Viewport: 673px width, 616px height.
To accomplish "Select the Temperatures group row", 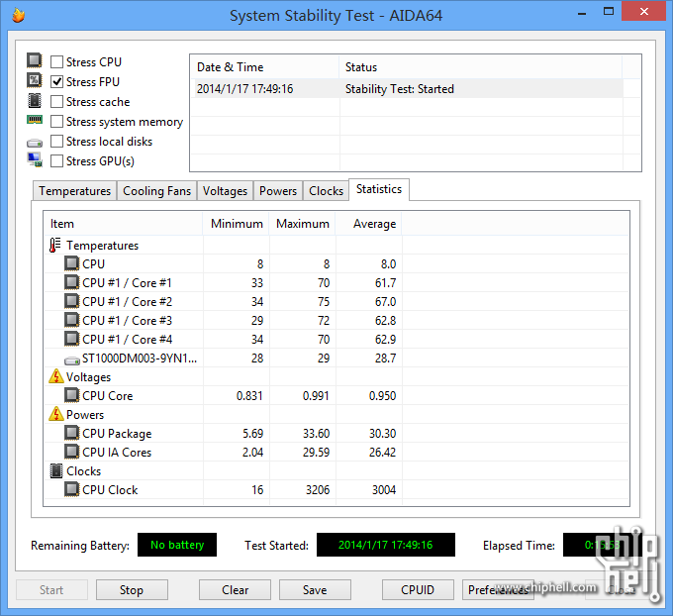I will (102, 246).
